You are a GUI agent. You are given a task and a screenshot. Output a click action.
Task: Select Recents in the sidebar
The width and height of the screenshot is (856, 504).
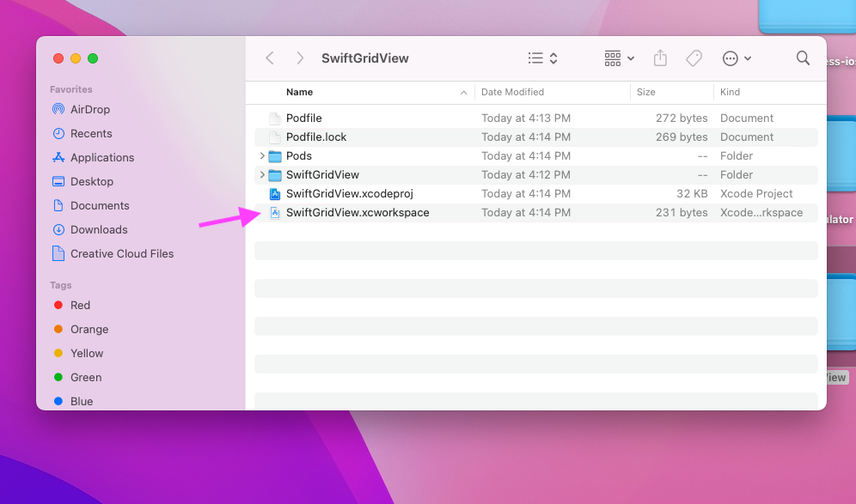click(90, 133)
